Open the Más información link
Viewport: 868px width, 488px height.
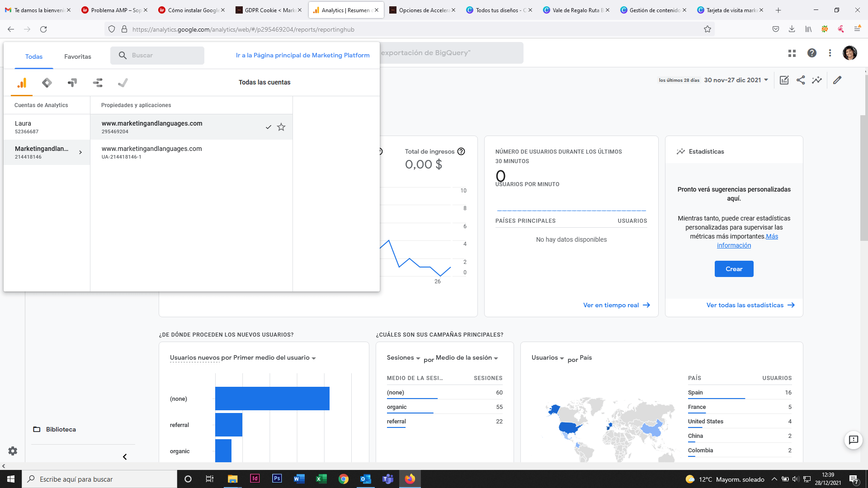[748, 241]
